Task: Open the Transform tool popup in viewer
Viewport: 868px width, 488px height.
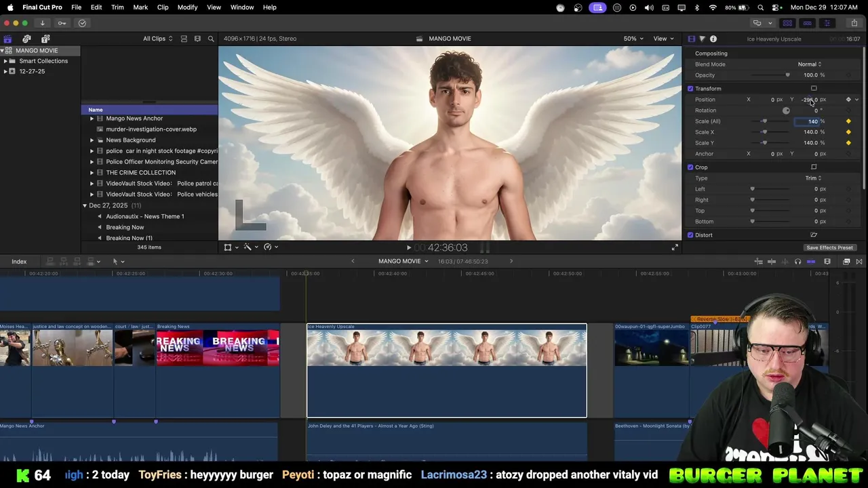Action: click(x=231, y=247)
